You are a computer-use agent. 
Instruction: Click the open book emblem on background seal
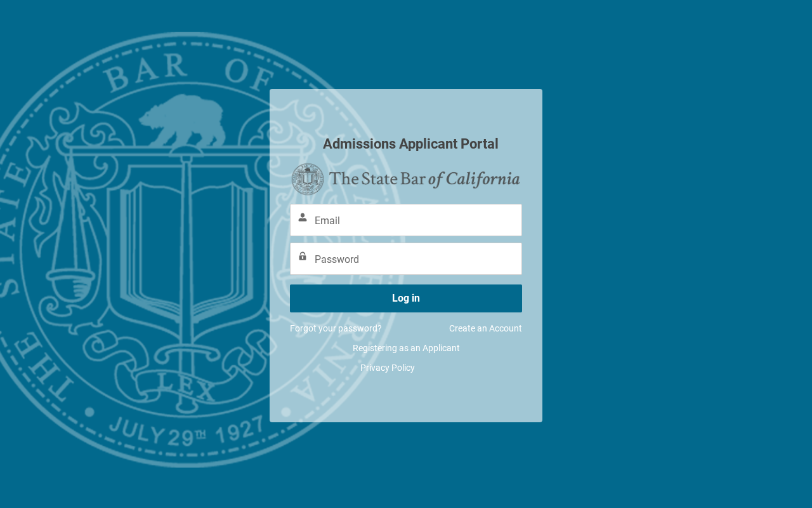pos(184,244)
